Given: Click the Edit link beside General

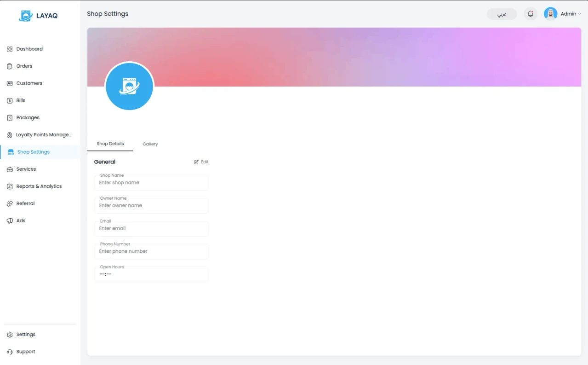Looking at the screenshot, I should 201,162.
